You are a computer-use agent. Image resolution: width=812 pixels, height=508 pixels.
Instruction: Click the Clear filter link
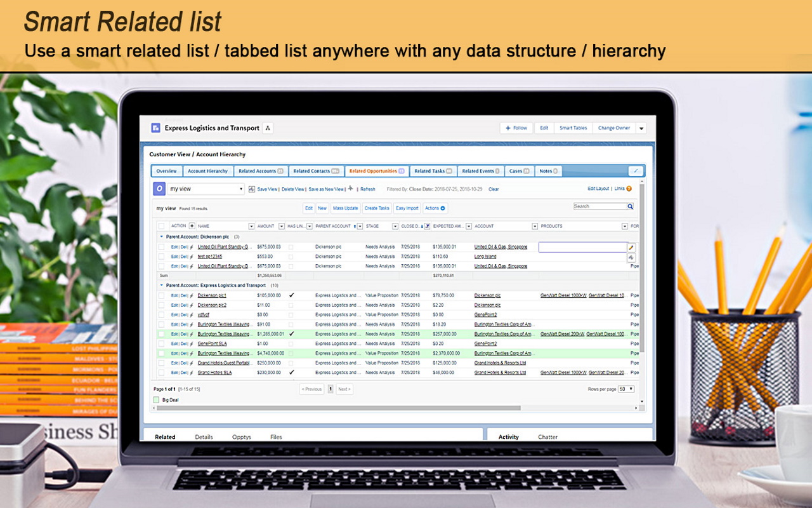(x=494, y=189)
